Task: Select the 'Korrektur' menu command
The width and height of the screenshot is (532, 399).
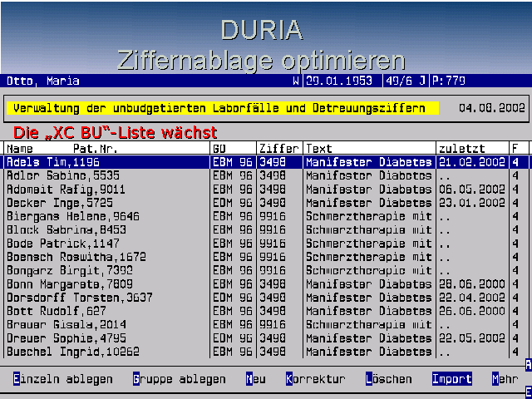Action: point(316,379)
